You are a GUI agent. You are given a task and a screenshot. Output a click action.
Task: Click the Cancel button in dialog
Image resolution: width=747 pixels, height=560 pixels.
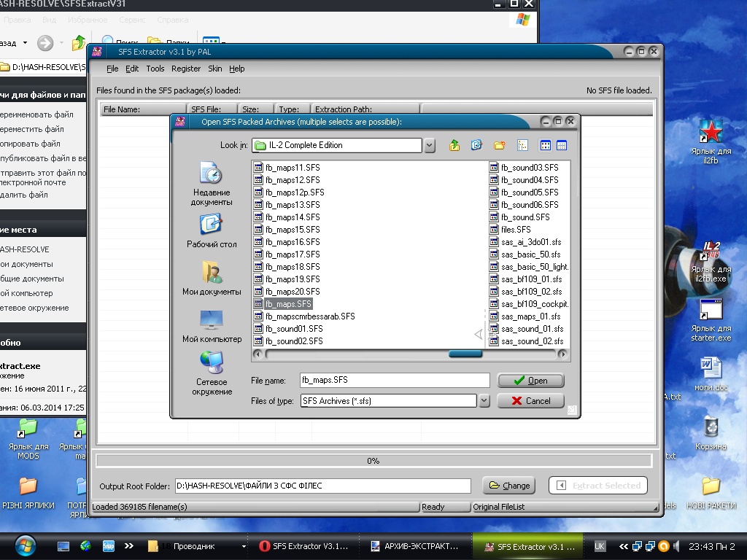coord(531,401)
